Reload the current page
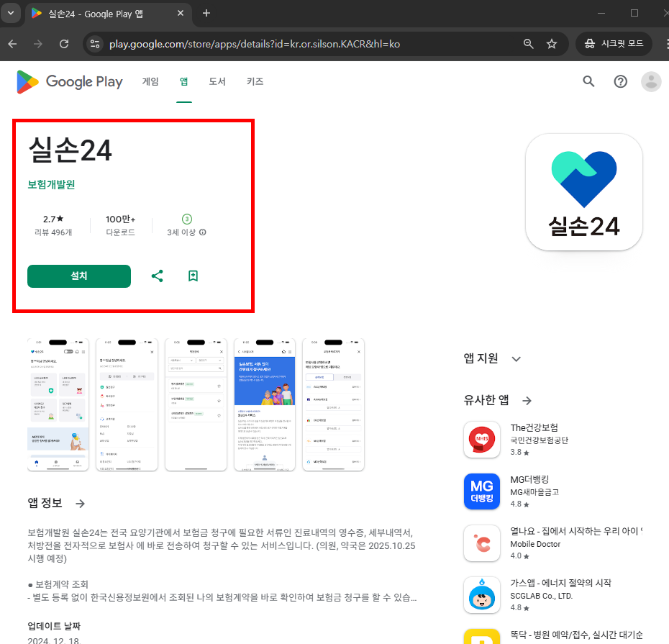The image size is (669, 644). click(x=64, y=43)
